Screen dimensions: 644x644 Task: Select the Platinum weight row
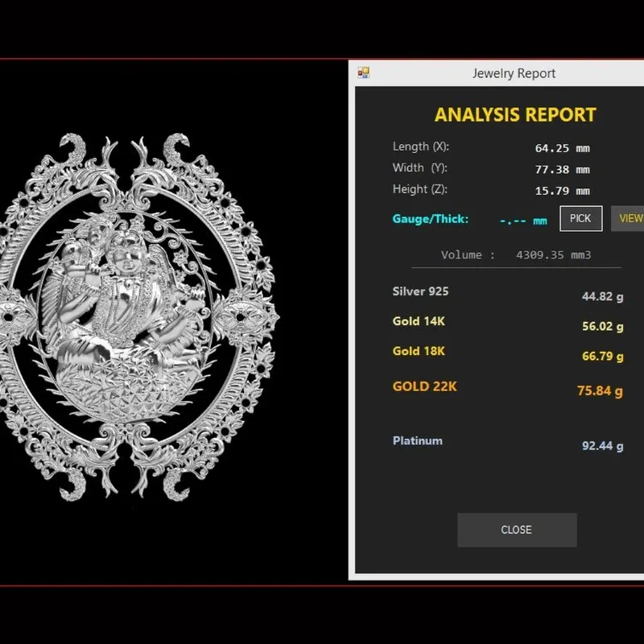[508, 444]
